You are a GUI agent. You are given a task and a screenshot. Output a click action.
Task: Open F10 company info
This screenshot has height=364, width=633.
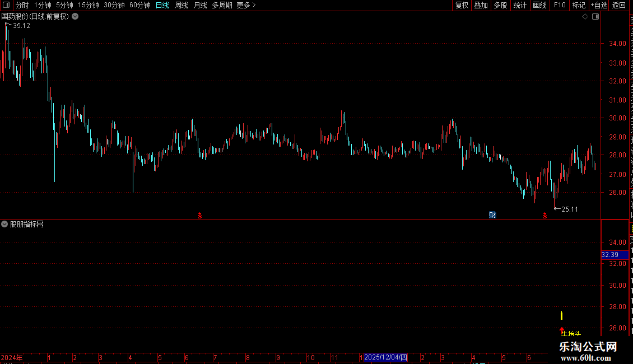pyautogui.click(x=560, y=5)
